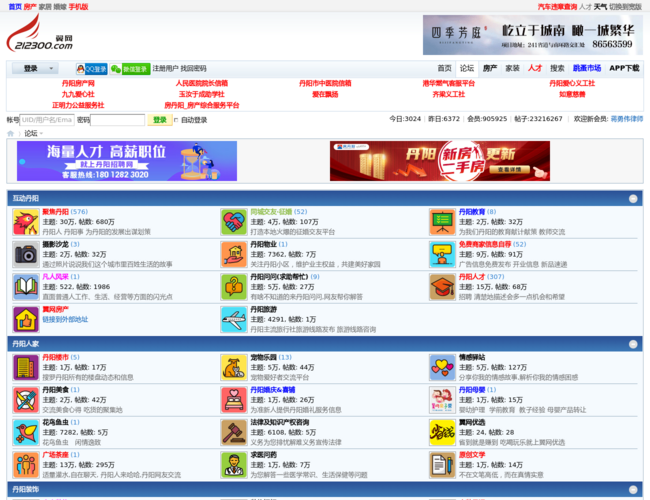Open the 丹阳婚庆&喜铺 bed icon
This screenshot has width=650, height=500.
click(x=234, y=400)
